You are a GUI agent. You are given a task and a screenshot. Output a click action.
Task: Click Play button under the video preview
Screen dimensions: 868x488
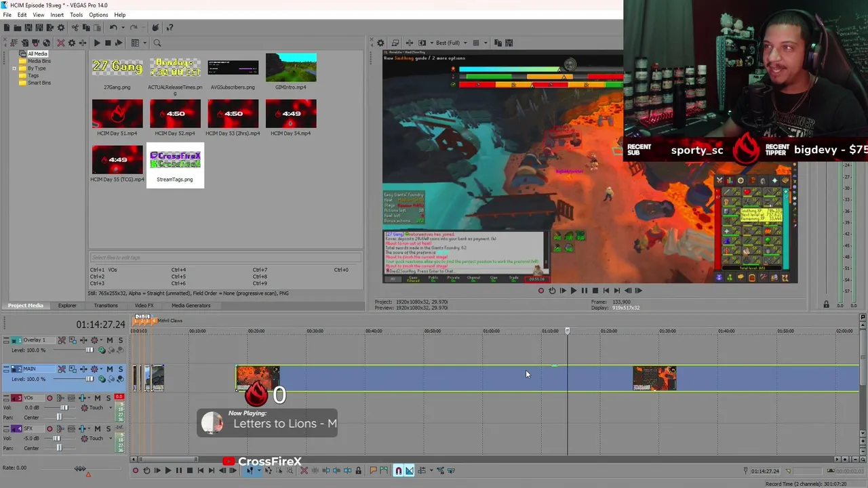tap(573, 291)
